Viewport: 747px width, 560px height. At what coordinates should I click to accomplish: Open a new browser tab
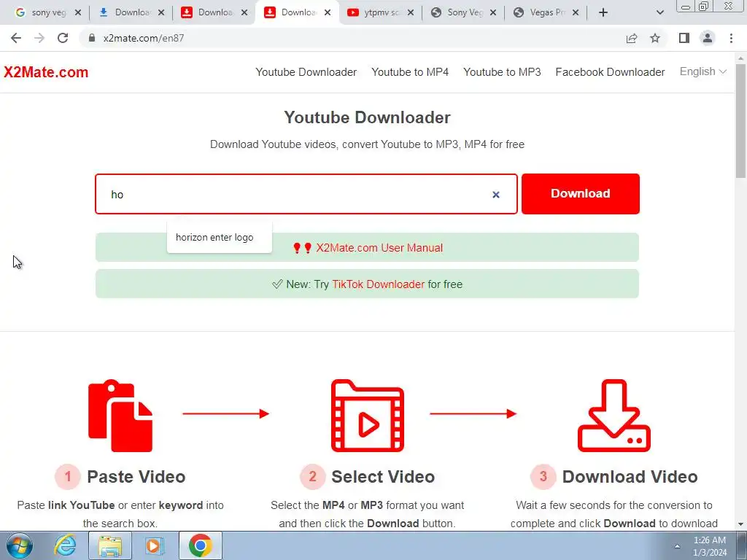pos(603,12)
